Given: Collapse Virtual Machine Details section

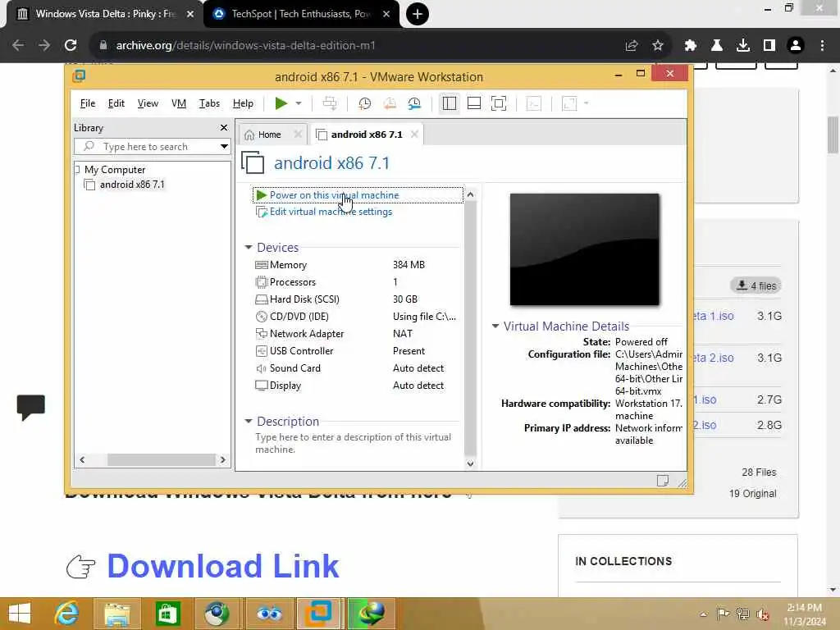Looking at the screenshot, I should point(495,326).
